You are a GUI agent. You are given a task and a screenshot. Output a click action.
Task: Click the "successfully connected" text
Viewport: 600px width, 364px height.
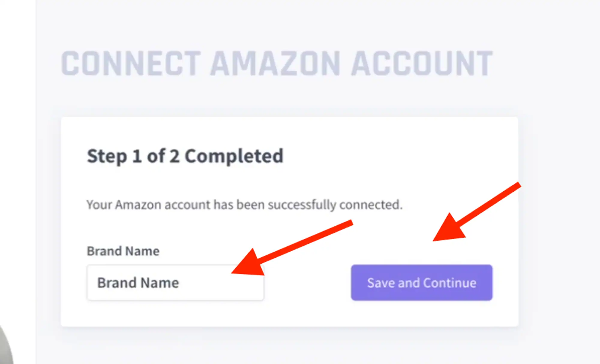[335, 205]
